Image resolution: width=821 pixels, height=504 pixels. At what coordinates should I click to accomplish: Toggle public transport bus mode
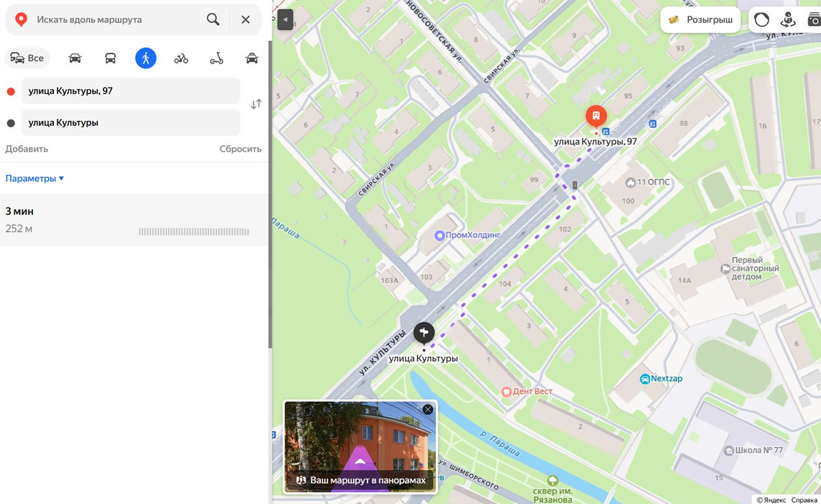coord(110,58)
